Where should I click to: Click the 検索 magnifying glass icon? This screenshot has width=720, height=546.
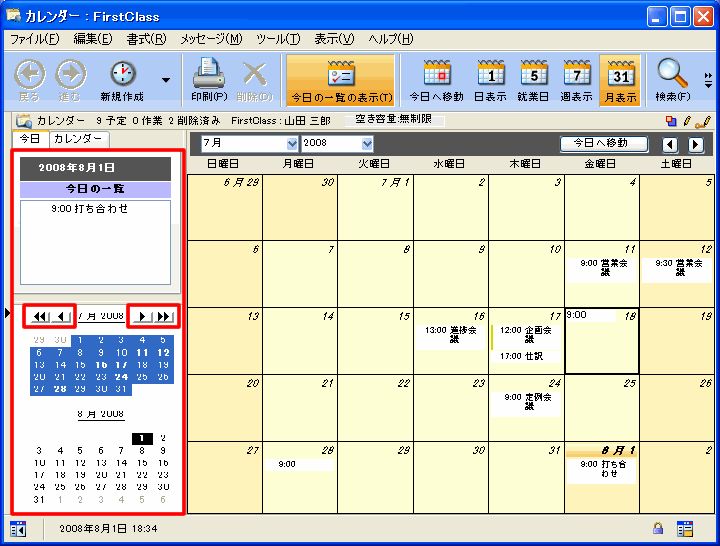pyautogui.click(x=671, y=74)
